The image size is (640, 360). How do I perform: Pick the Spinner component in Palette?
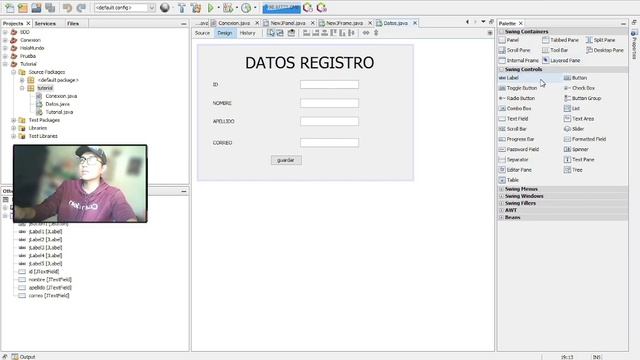(576, 149)
